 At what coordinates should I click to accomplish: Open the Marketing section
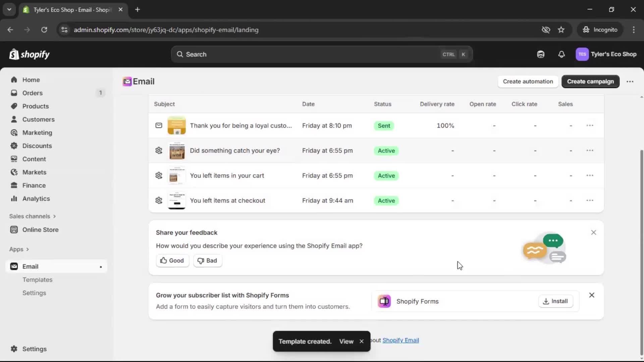(x=37, y=132)
